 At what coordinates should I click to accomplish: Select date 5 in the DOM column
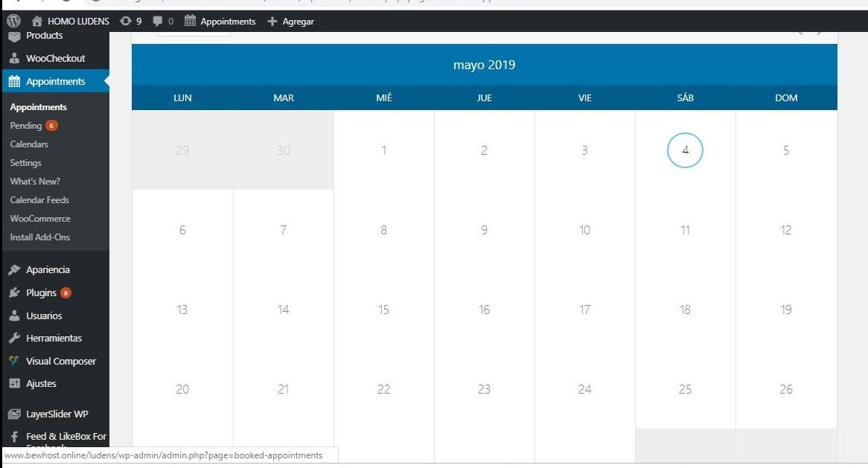(x=786, y=150)
